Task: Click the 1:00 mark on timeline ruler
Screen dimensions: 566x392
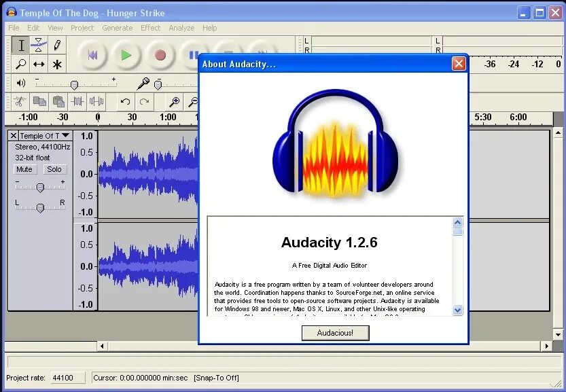Action: pos(168,117)
